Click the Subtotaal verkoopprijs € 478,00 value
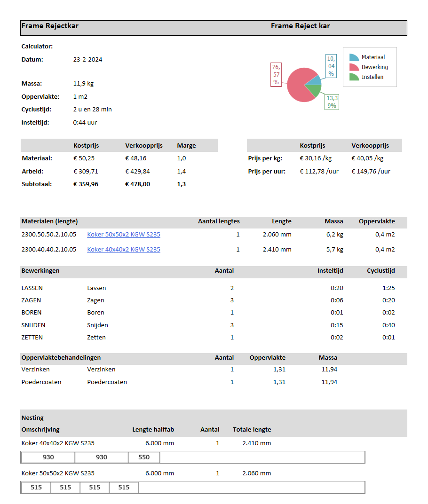This screenshot has height=504, width=428. [138, 184]
